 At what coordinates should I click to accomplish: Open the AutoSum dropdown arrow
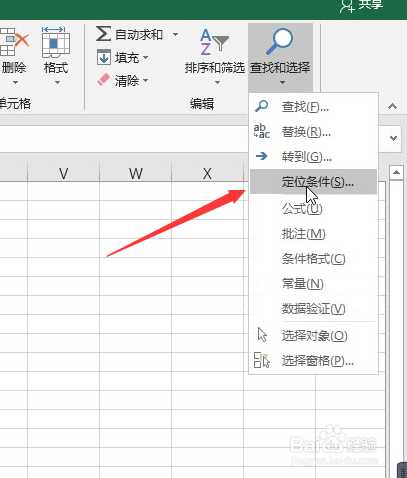(x=175, y=34)
